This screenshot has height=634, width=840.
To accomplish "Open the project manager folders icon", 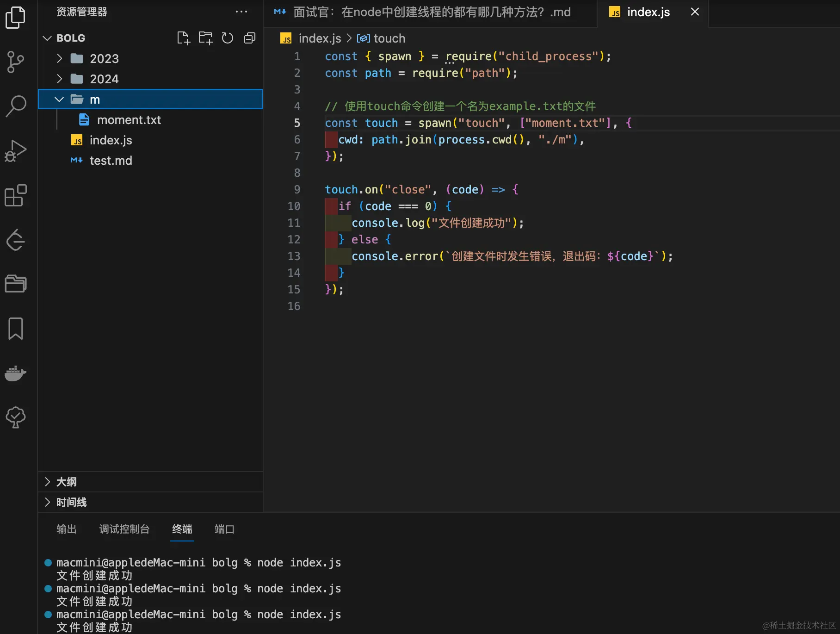I will coord(16,284).
